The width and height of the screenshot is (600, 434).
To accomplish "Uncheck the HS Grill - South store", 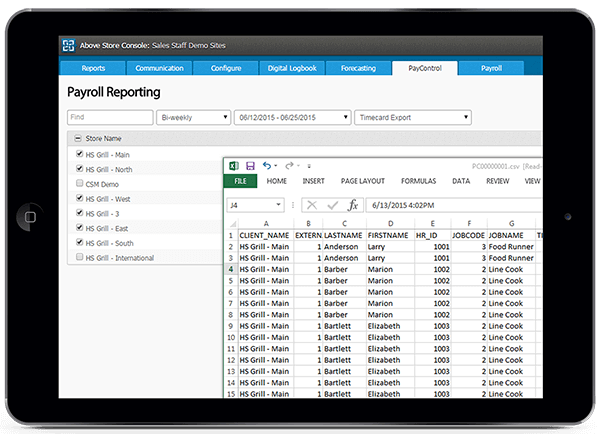I will coord(79,242).
